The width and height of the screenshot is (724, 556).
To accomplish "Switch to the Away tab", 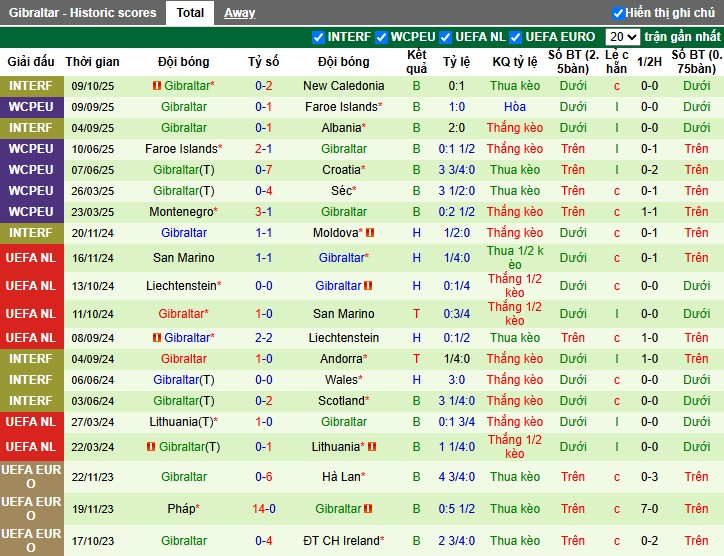I will pyautogui.click(x=239, y=13).
